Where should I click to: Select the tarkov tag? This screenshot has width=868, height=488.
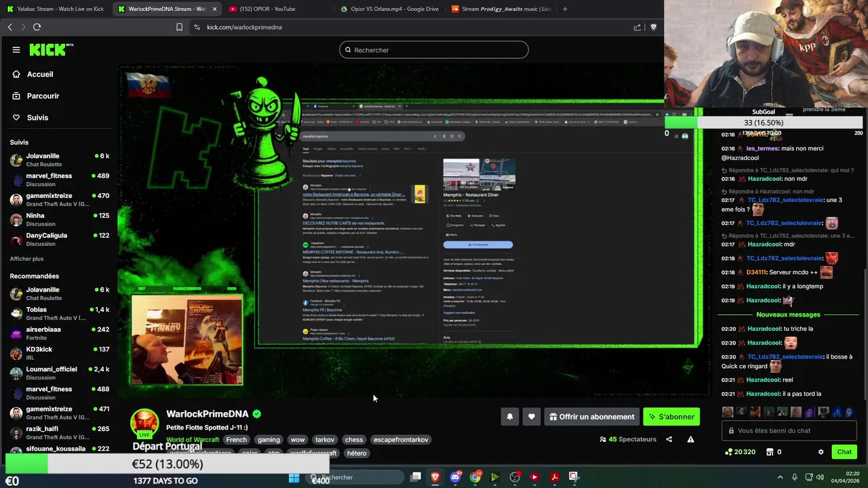(325, 439)
